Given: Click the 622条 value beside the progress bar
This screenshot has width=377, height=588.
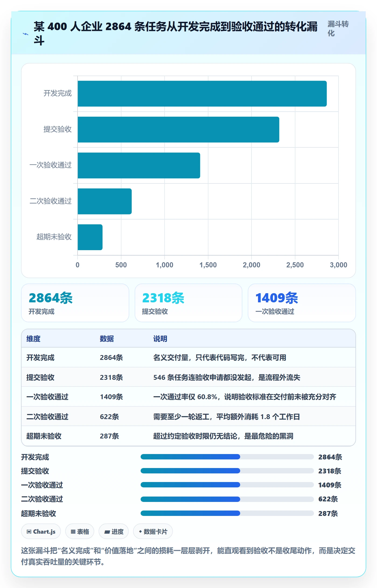Looking at the screenshot, I should click(x=328, y=499).
